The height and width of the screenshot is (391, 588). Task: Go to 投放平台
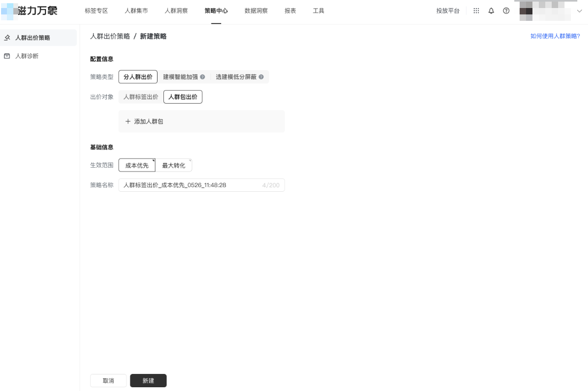[x=448, y=11]
